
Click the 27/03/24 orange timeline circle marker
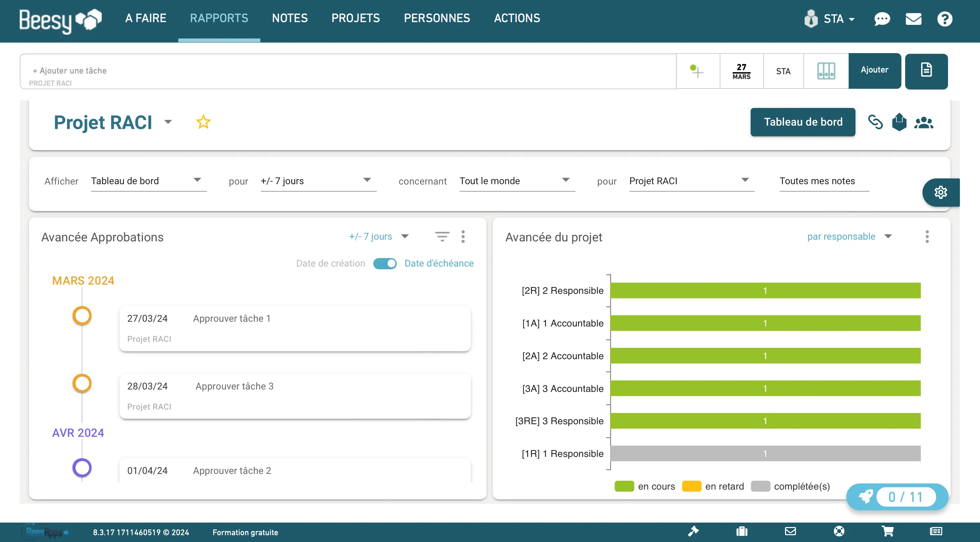(x=82, y=316)
